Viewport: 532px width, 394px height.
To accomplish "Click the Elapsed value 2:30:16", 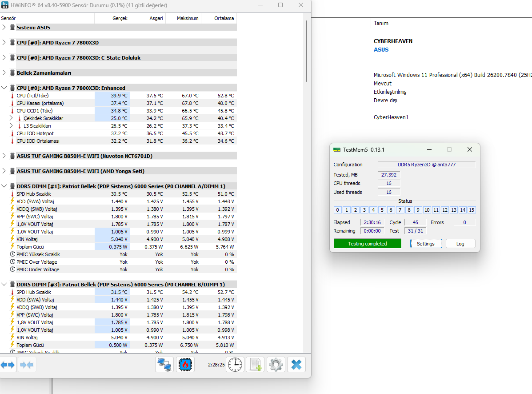I will 372,222.
